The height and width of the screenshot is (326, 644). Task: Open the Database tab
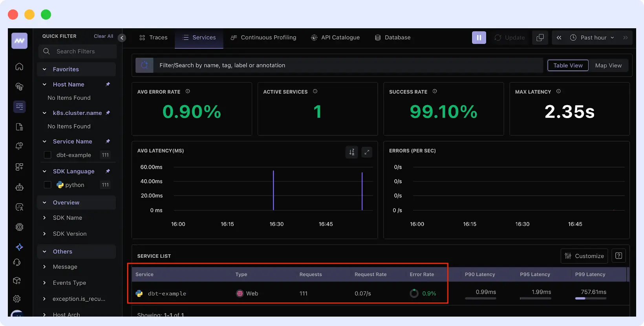393,38
